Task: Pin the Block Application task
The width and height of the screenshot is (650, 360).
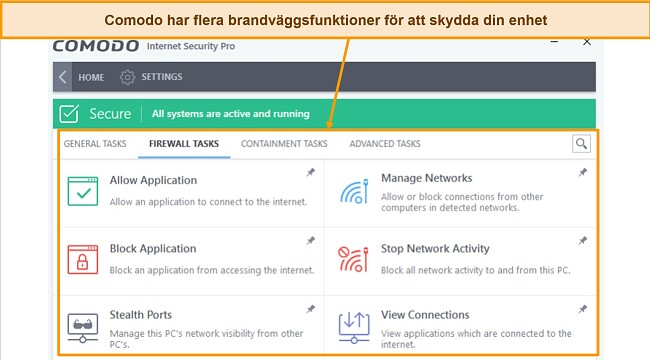Action: (x=310, y=241)
